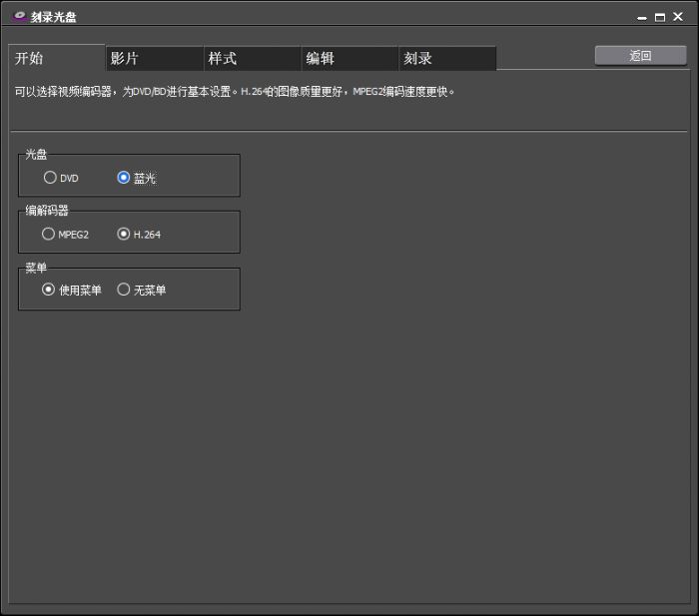Click the 刻录光盘 title bar text

(x=54, y=18)
